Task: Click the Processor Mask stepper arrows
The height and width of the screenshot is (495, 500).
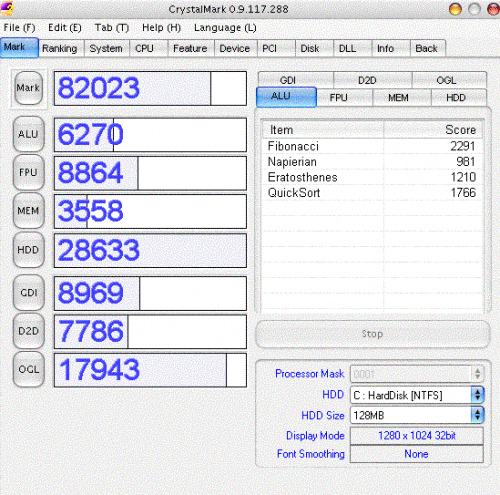Action: pos(478,373)
